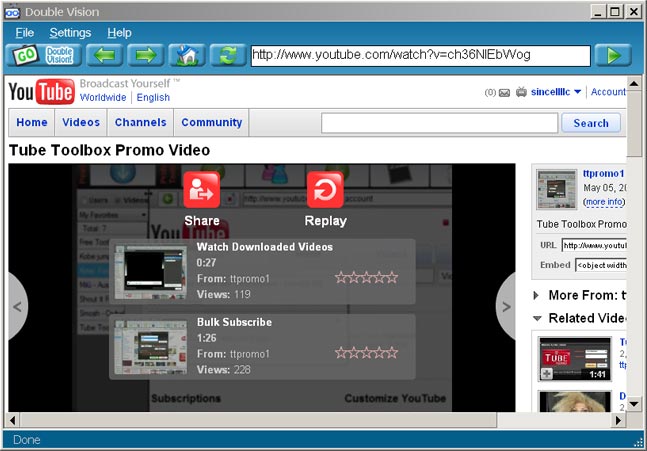This screenshot has width=647, height=451.
Task: Open the 1:41 related video thumbnail
Action: [x=575, y=359]
